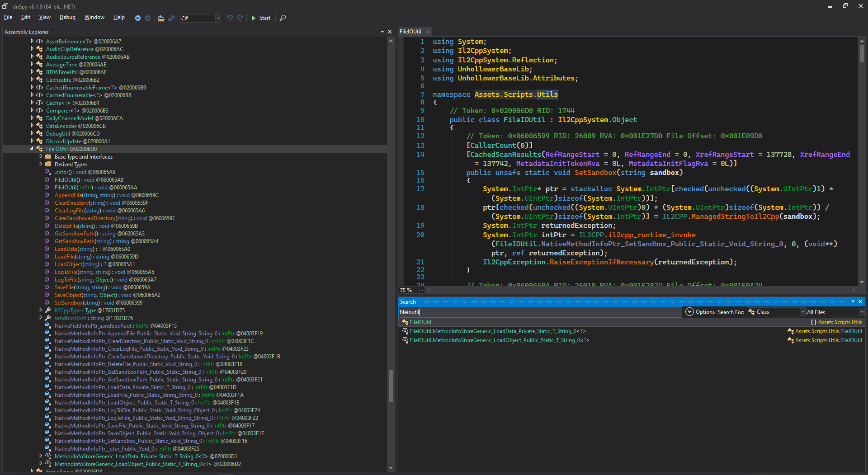Click the Start debugging play icon
This screenshot has height=475, width=868.
(254, 18)
